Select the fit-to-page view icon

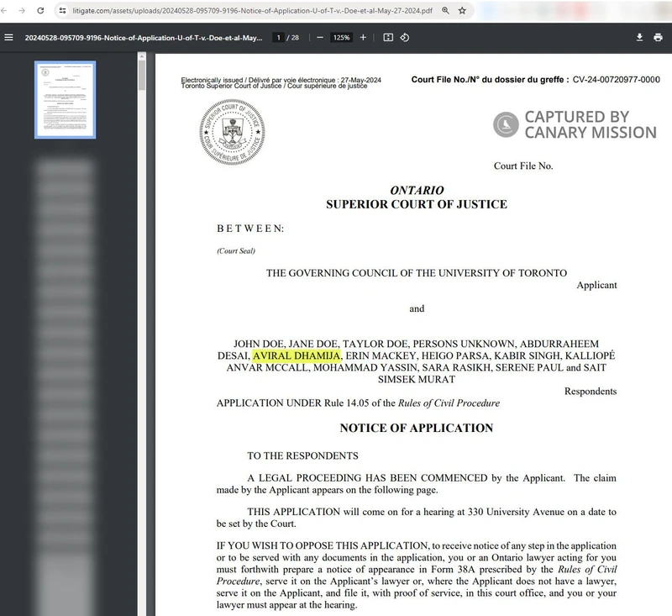click(x=388, y=37)
